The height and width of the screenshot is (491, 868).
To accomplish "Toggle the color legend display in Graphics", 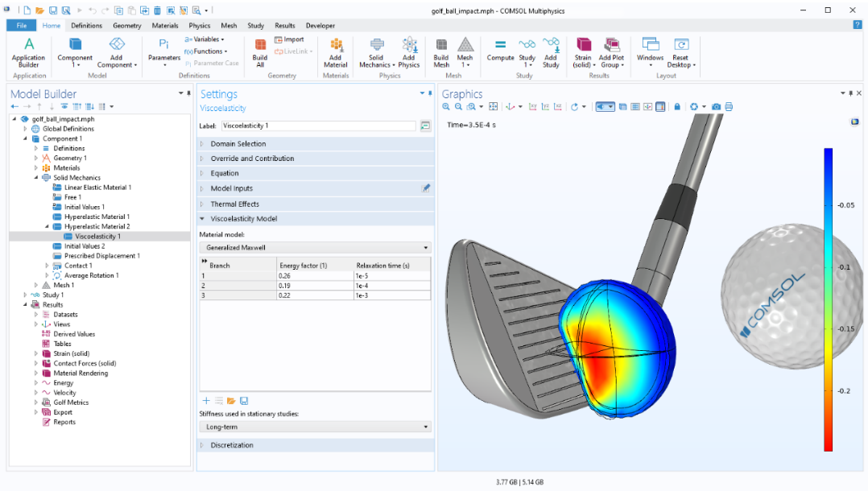I will (x=660, y=107).
